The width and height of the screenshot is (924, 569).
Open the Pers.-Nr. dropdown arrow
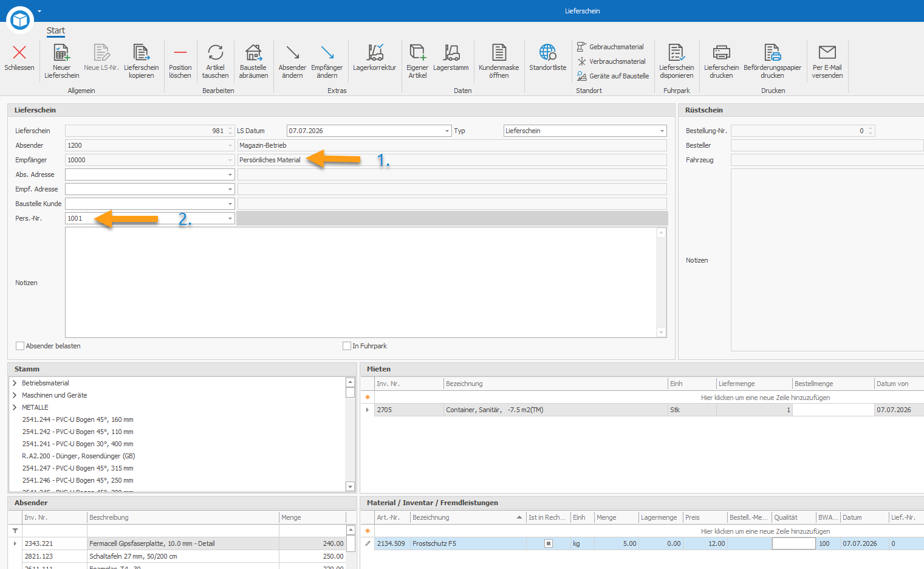230,218
